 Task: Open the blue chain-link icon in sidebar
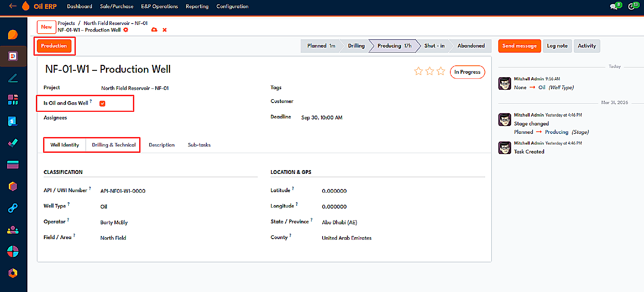13,208
